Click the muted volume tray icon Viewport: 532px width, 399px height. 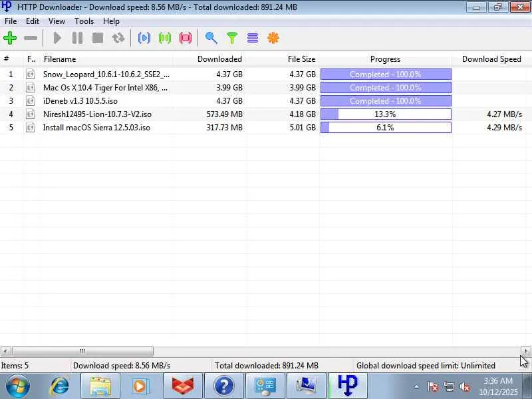pyautogui.click(x=464, y=386)
